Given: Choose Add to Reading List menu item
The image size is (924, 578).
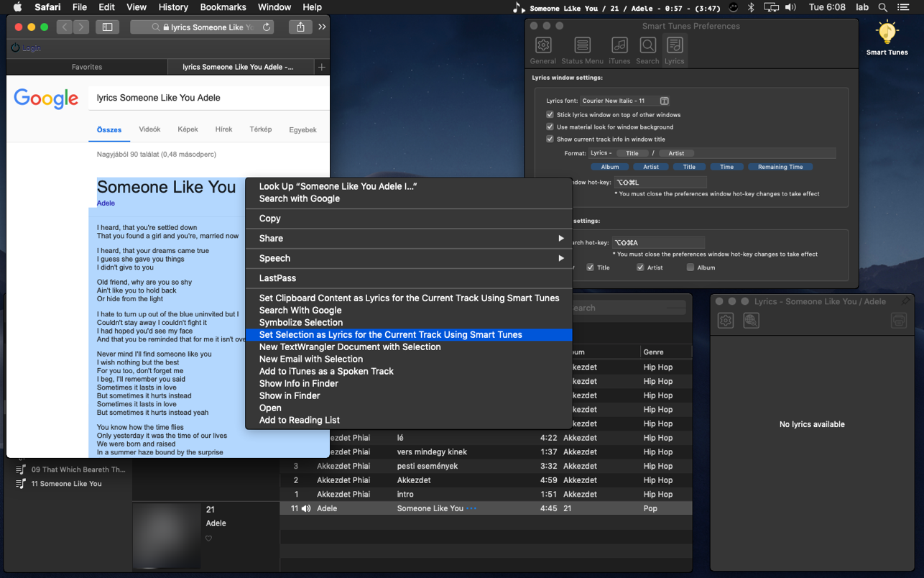Looking at the screenshot, I should [x=409, y=421].
